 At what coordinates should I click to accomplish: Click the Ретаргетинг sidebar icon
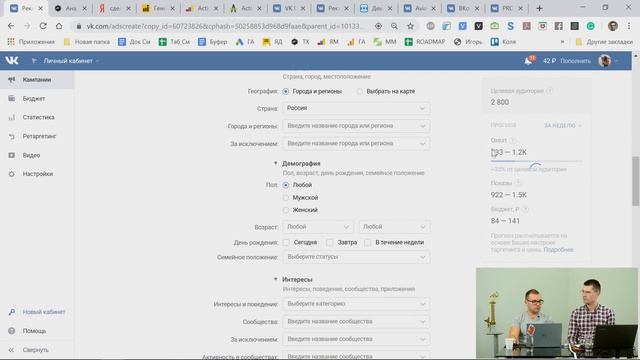[11, 136]
